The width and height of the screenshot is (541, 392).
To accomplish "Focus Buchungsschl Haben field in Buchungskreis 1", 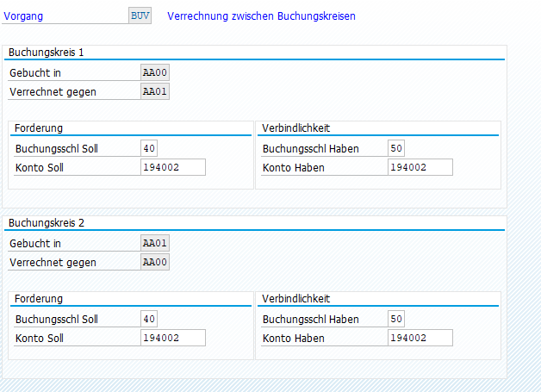I will click(395, 149).
